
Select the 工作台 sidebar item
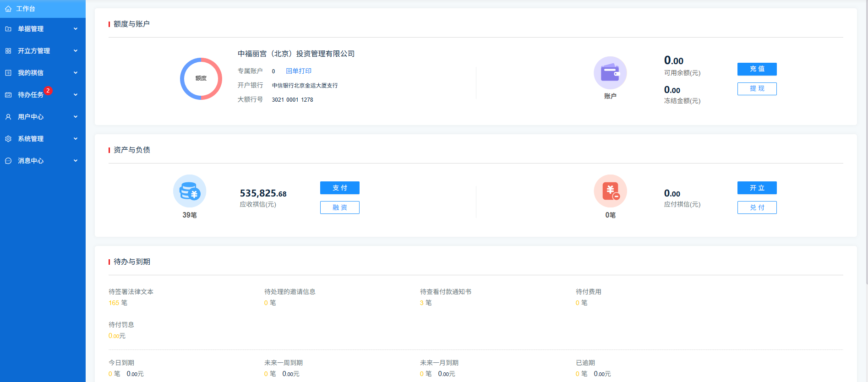coord(26,9)
